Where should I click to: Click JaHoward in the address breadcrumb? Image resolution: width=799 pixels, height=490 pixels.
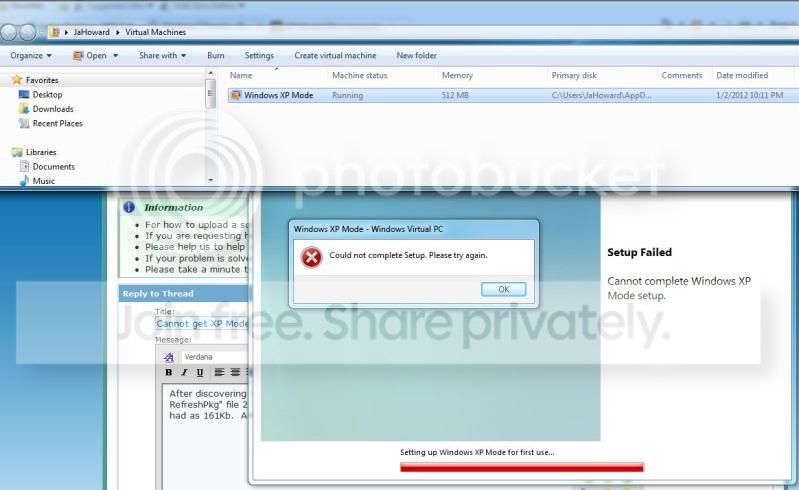point(91,32)
